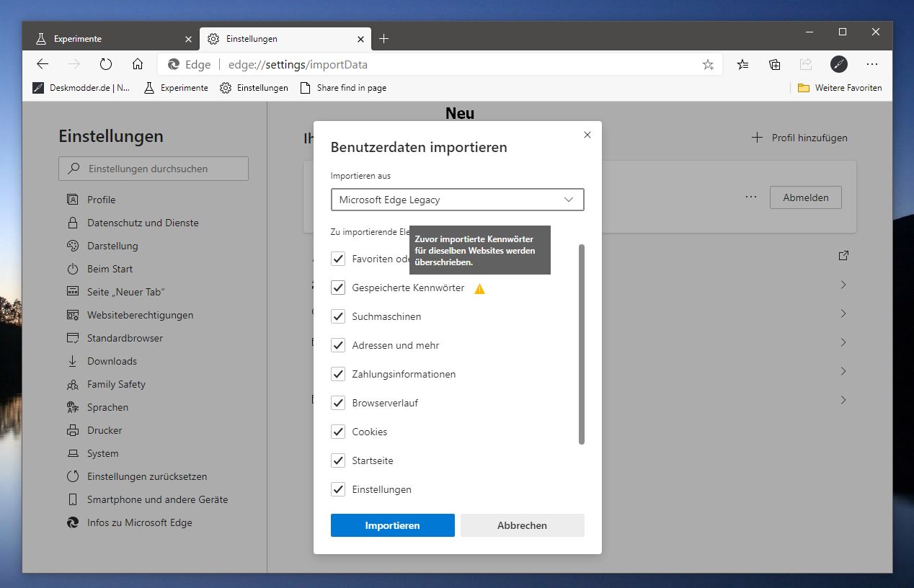The width and height of the screenshot is (914, 588).
Task: Close the Experimente tab
Action: point(189,39)
